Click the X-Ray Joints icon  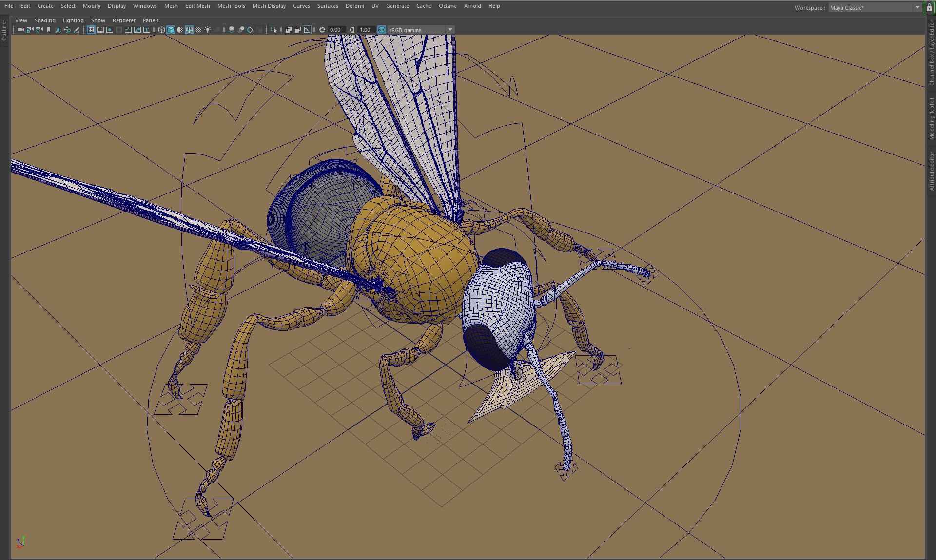pyautogui.click(x=307, y=30)
